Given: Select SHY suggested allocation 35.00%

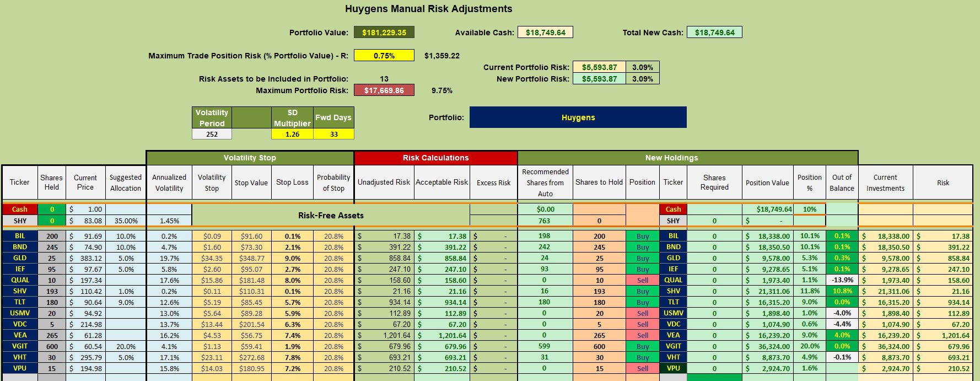Looking at the screenshot, I should (126, 221).
